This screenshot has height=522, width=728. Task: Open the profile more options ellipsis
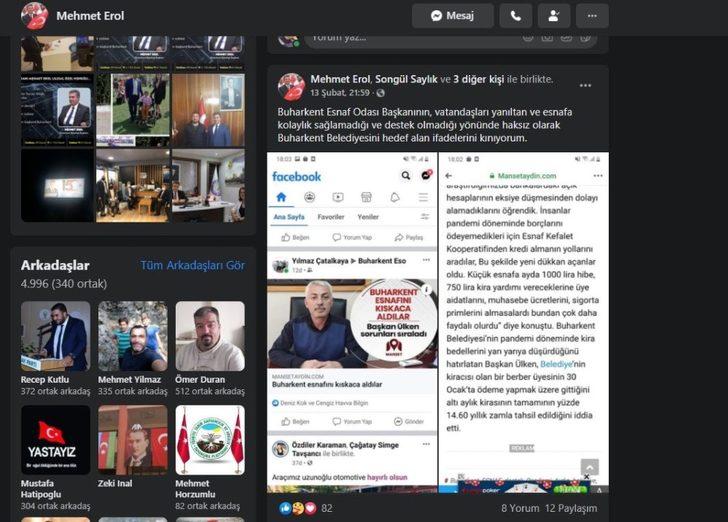pos(592,16)
